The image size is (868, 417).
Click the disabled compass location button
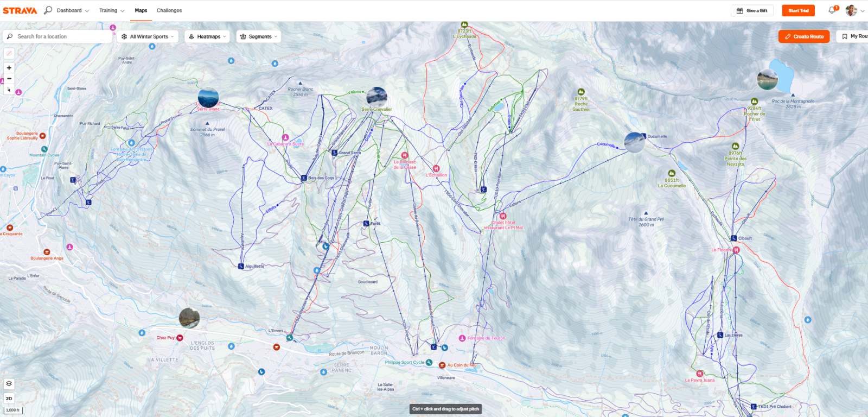click(x=9, y=53)
